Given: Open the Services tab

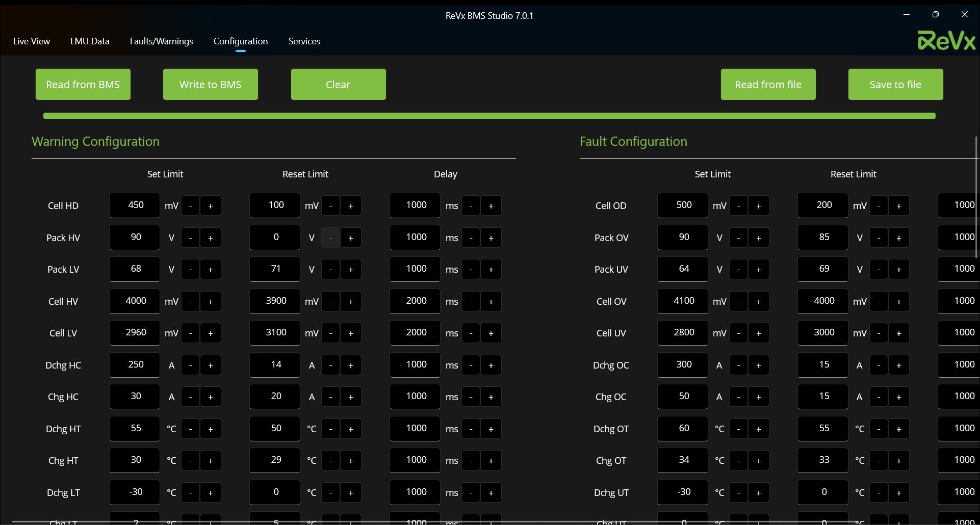Looking at the screenshot, I should (x=304, y=41).
